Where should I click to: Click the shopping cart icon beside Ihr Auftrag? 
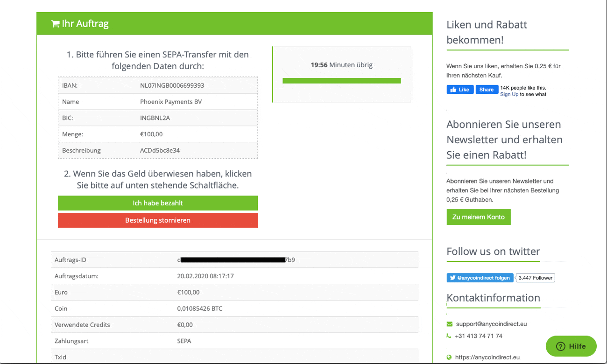(55, 24)
